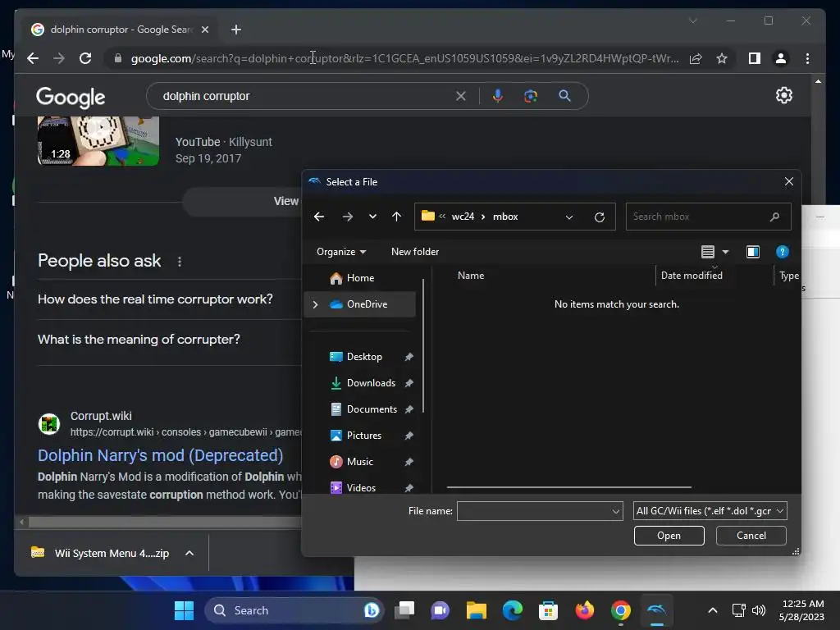Click the Search mbox field
This screenshot has width=840, height=630.
tap(708, 217)
